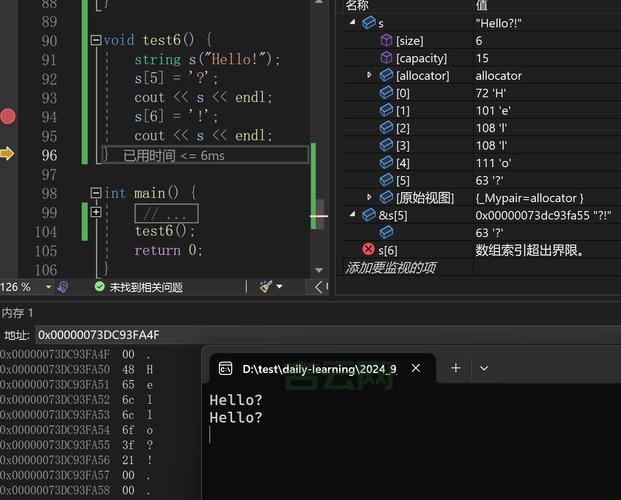
Task: Expand the [allocator] member in watch
Action: [369, 75]
